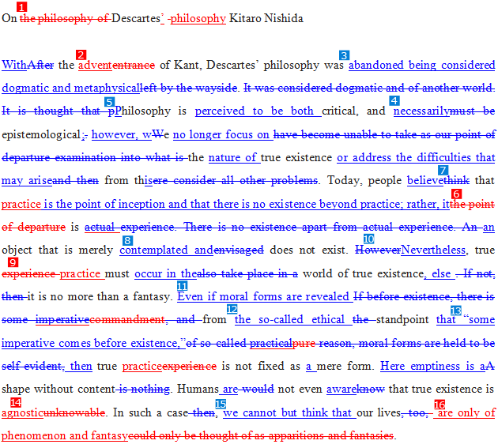
Task: Click the inserted words "nature of"
Action: click(234, 157)
